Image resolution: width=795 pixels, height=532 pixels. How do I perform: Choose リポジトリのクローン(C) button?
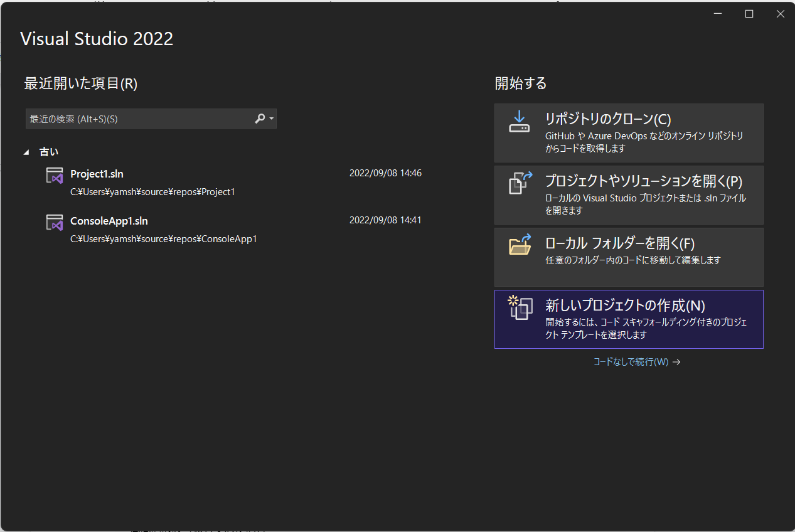click(x=629, y=133)
